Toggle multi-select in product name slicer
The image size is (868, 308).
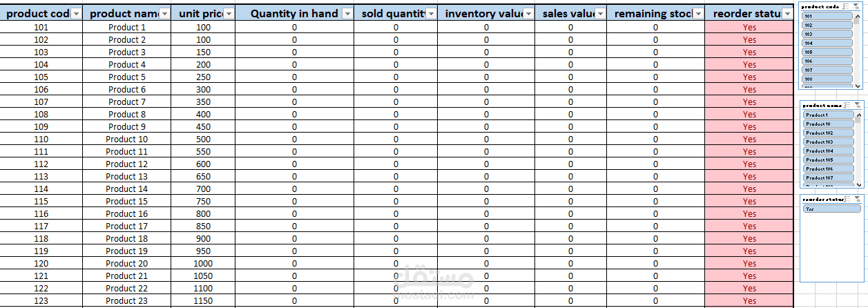pyautogui.click(x=847, y=105)
